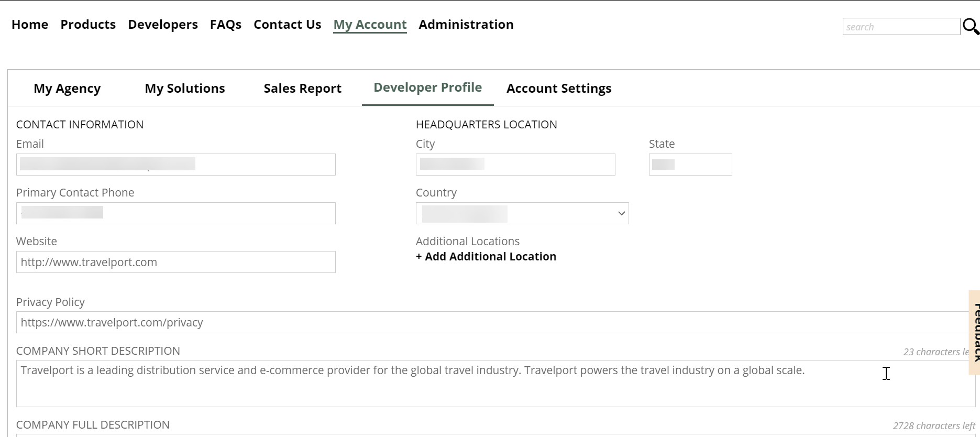
Task: Open the Developers menu
Action: [163, 25]
